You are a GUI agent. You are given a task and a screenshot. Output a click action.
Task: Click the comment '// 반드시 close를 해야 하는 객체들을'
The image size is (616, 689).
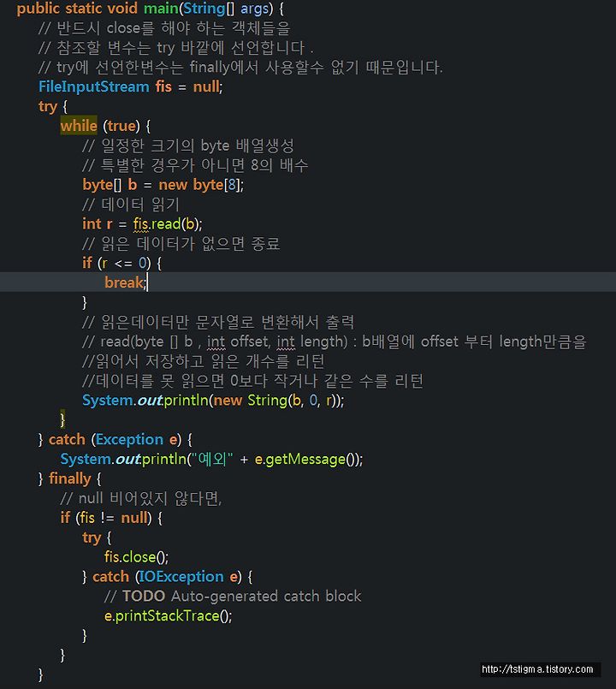pyautogui.click(x=164, y=28)
